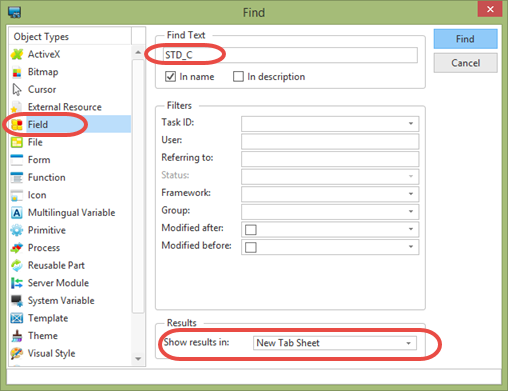Click into the Find Text input field

pos(290,55)
